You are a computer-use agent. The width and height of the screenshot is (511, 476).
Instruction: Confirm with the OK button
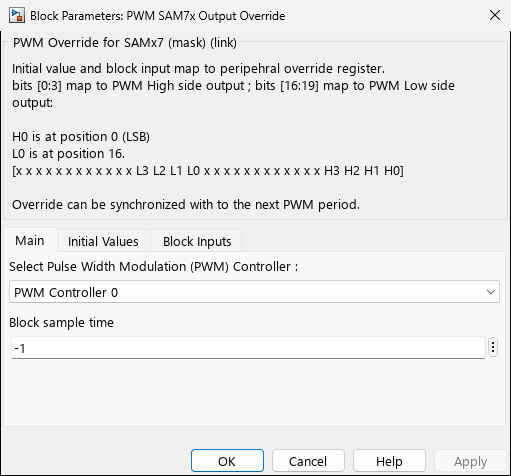coord(227,461)
